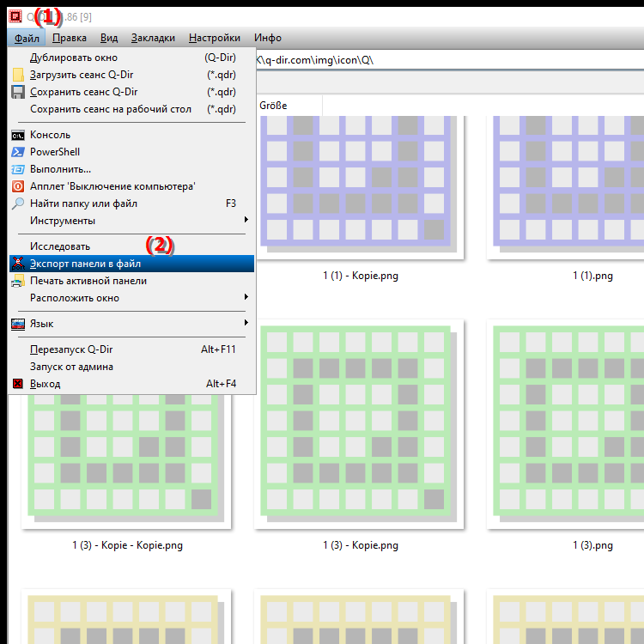Click the red X icon beside Выход
The image size is (644, 644).
(18, 384)
